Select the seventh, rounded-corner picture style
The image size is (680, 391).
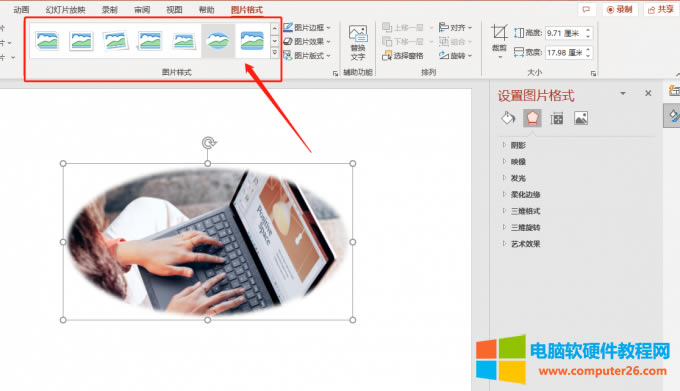[252, 41]
